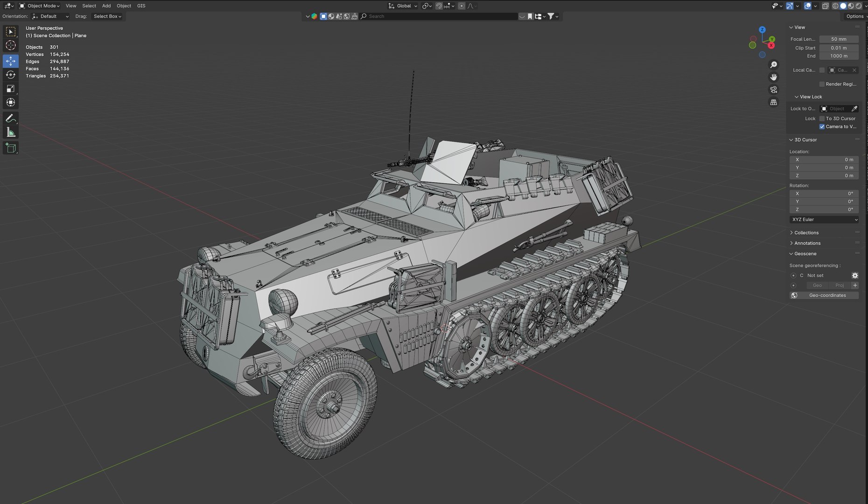Click the blue Z axis on the gizmo

(762, 29)
